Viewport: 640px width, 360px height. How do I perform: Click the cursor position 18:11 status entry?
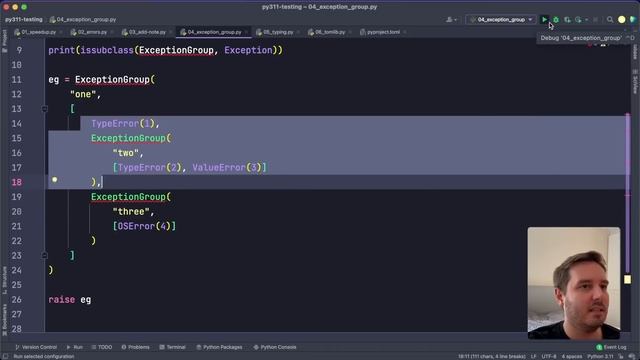pos(491,357)
